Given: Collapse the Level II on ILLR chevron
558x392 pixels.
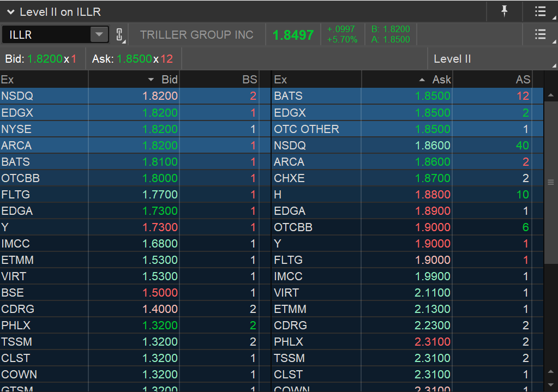Looking at the screenshot, I should 11,12.
